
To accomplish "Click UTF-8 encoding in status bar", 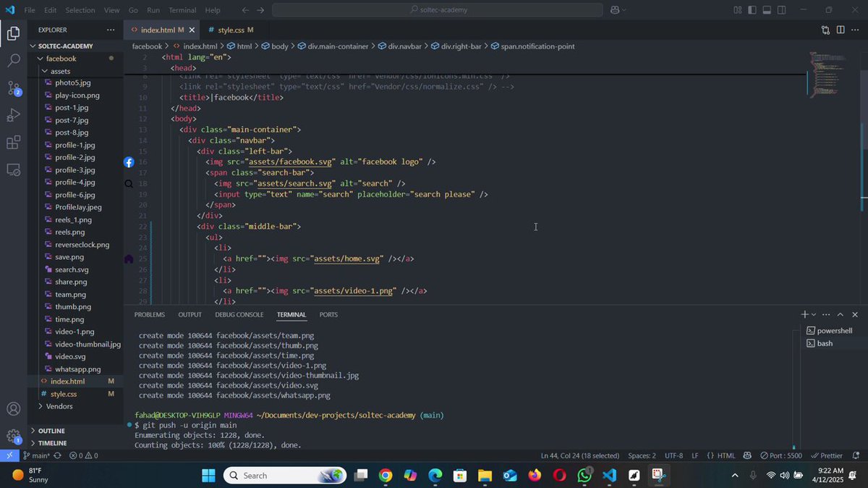I will click(673, 455).
